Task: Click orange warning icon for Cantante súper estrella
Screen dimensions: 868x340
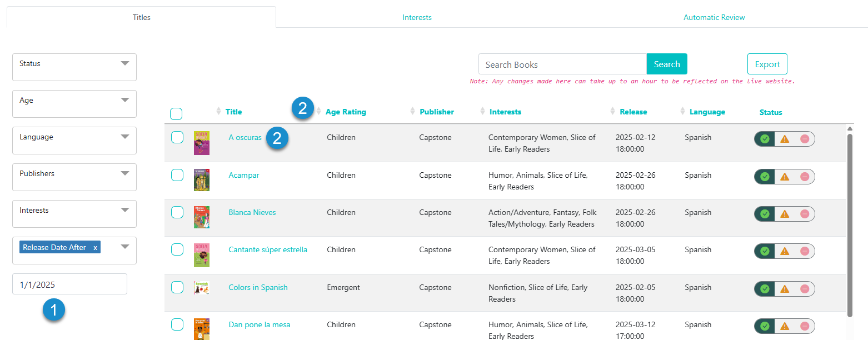Action: pyautogui.click(x=785, y=251)
